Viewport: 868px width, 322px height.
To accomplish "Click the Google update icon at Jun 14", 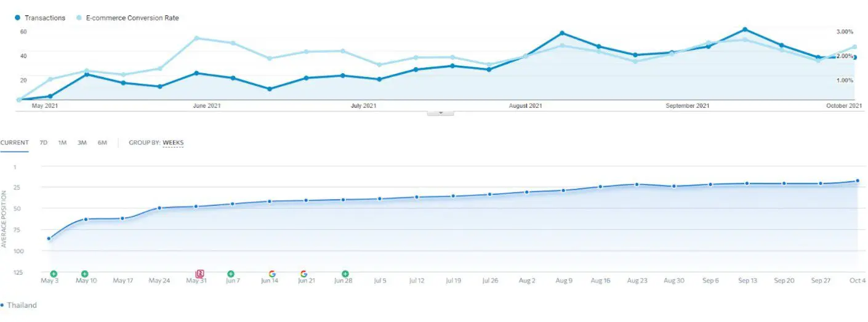I will 272,273.
